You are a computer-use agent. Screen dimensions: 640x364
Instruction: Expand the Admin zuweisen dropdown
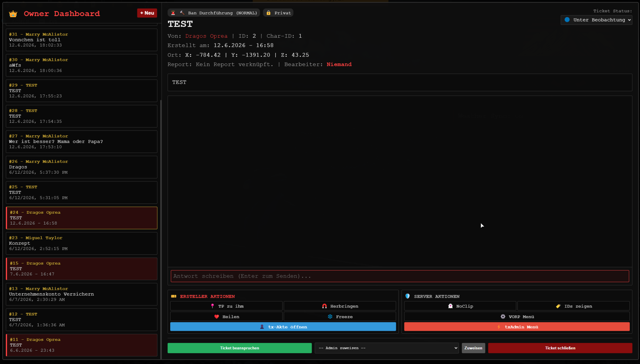[387, 348]
